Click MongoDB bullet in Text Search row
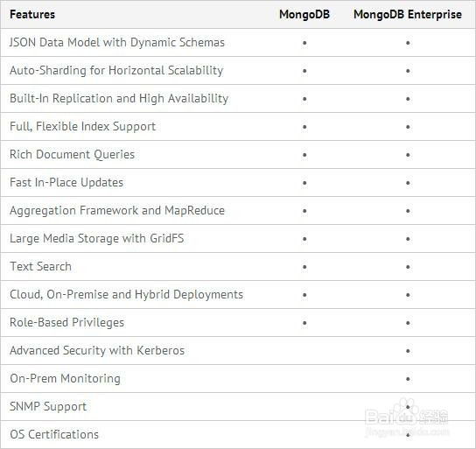Image resolution: width=476 pixels, height=449 pixels. [x=304, y=267]
